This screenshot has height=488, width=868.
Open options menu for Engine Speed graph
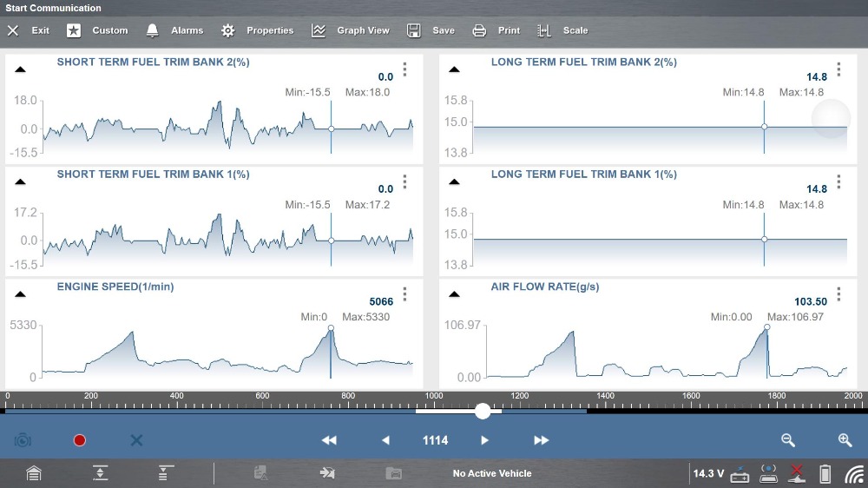pos(404,294)
